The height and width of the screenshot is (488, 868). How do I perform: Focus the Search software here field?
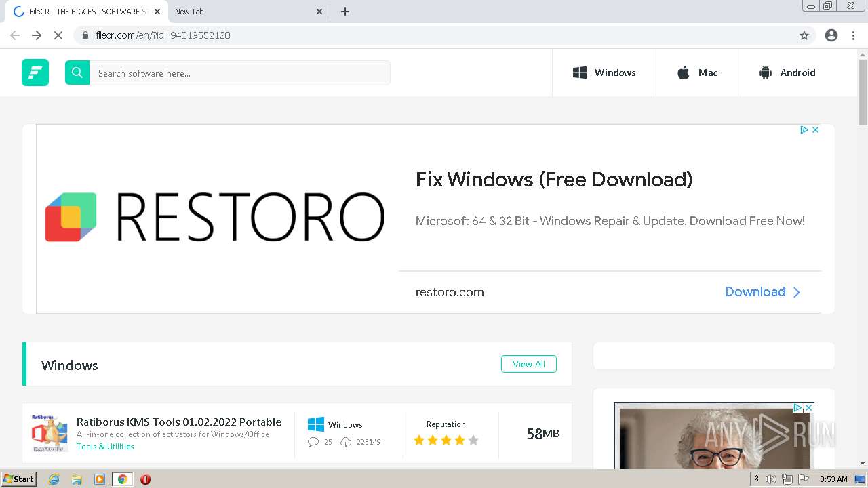tap(239, 73)
